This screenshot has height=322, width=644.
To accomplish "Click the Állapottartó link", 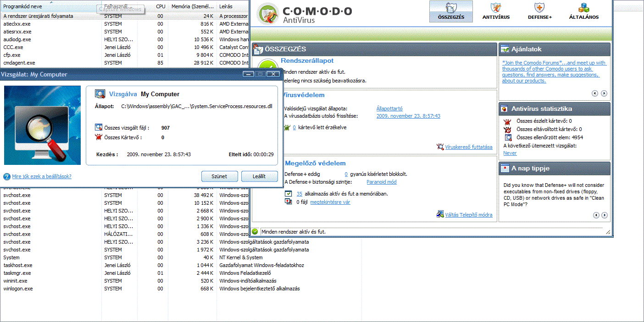I will pyautogui.click(x=389, y=109).
